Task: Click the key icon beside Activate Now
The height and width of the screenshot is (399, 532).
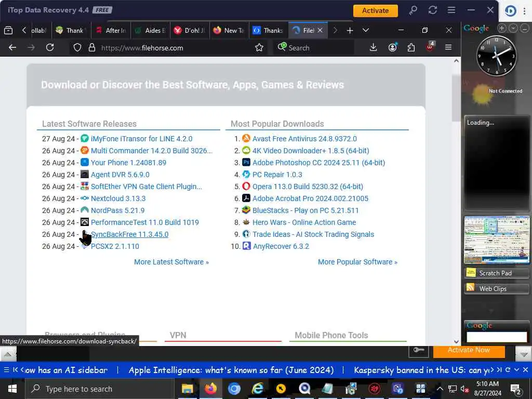Action: click(419, 351)
